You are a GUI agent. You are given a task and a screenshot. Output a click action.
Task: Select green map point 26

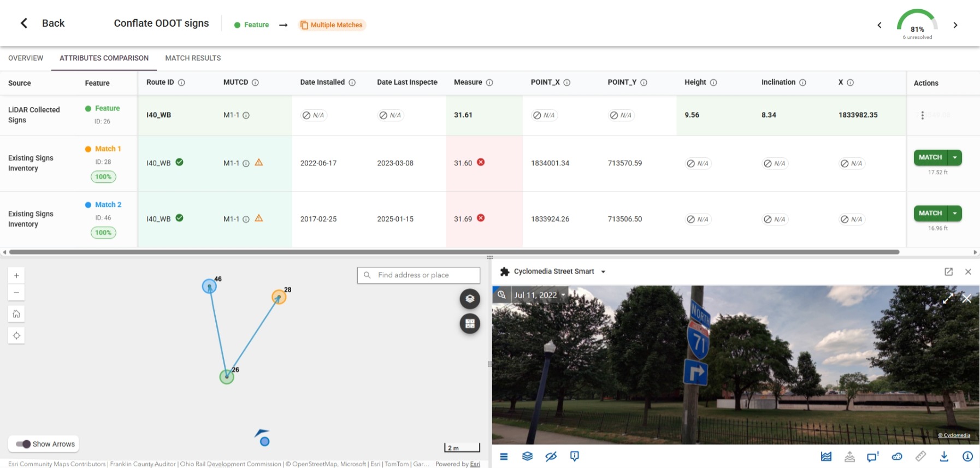227,377
